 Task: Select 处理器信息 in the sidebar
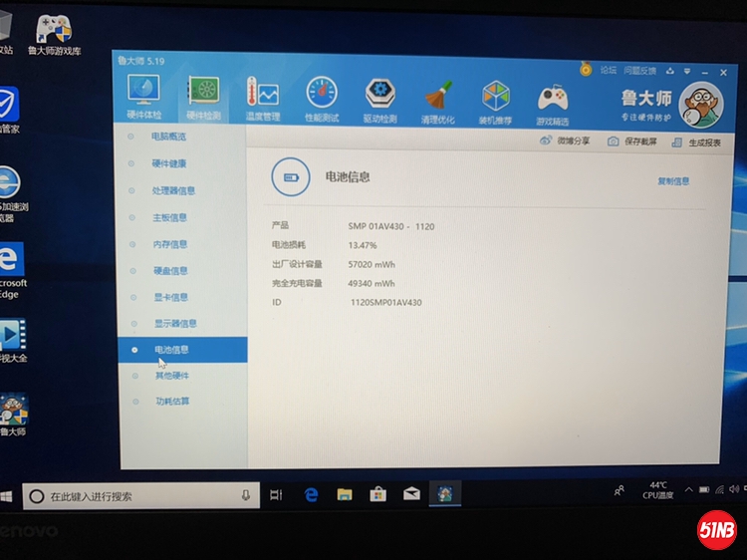tap(173, 190)
